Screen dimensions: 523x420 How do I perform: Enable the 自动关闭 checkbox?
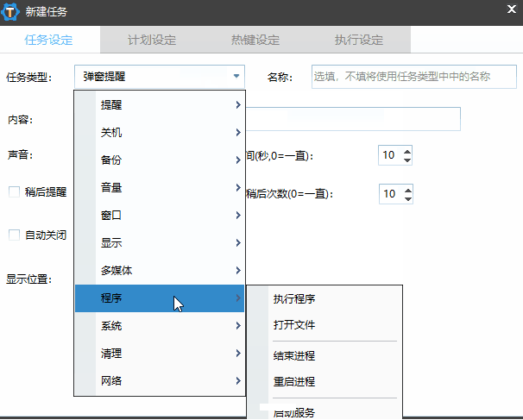click(x=14, y=235)
